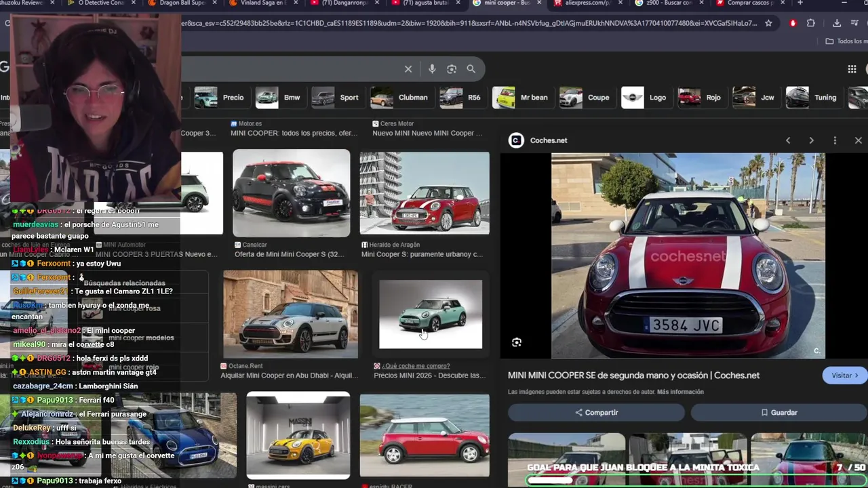Open the grey Mini Octane.Rent thumbnail
The height and width of the screenshot is (488, 868).
pyautogui.click(x=290, y=314)
